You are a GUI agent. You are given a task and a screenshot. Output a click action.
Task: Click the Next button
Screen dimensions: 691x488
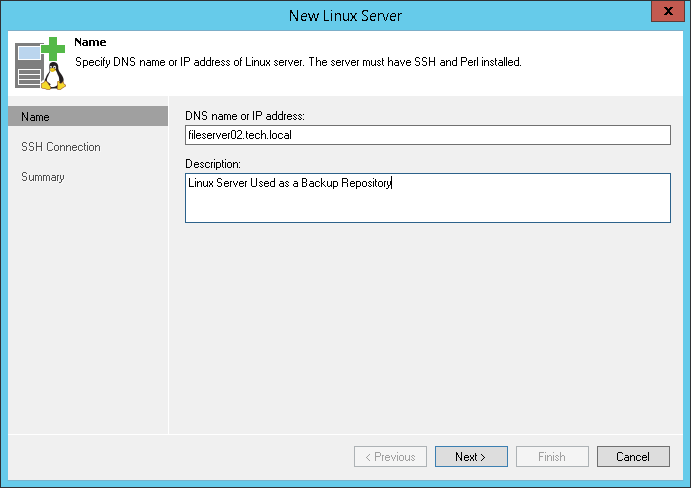pyautogui.click(x=471, y=457)
